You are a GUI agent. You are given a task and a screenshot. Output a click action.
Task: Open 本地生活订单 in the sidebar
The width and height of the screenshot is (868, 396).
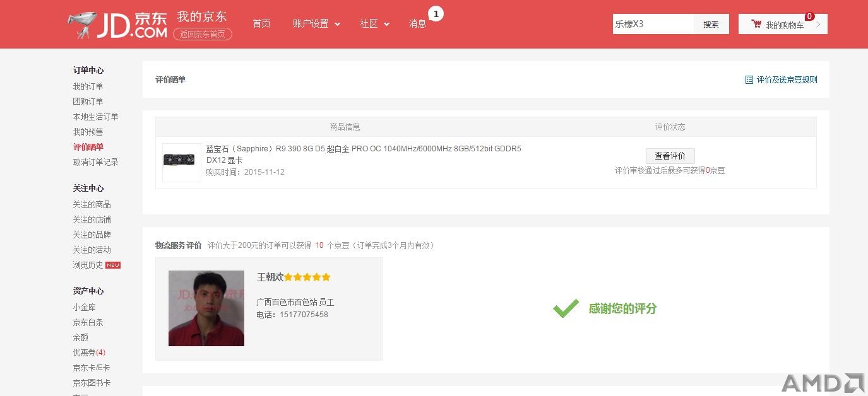[95, 117]
